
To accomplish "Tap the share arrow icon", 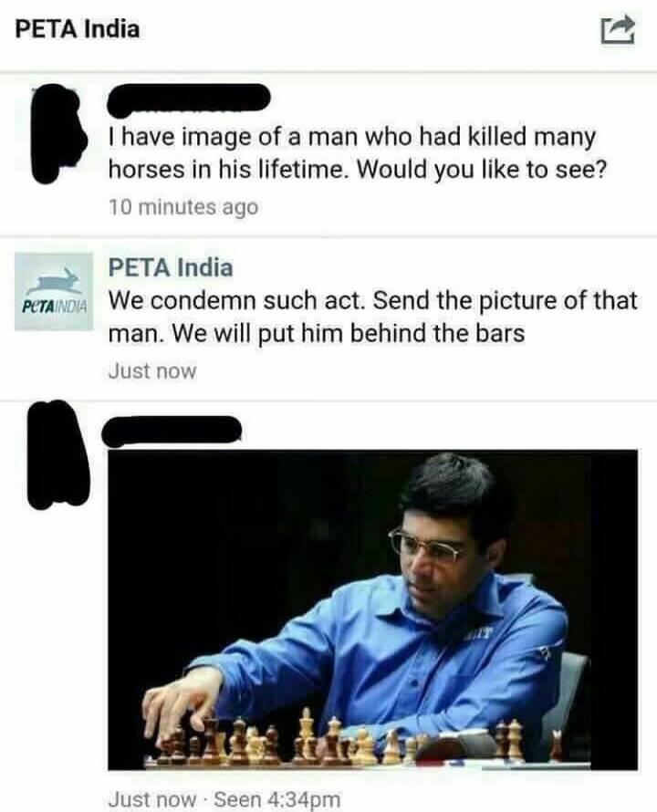I will pyautogui.click(x=618, y=30).
